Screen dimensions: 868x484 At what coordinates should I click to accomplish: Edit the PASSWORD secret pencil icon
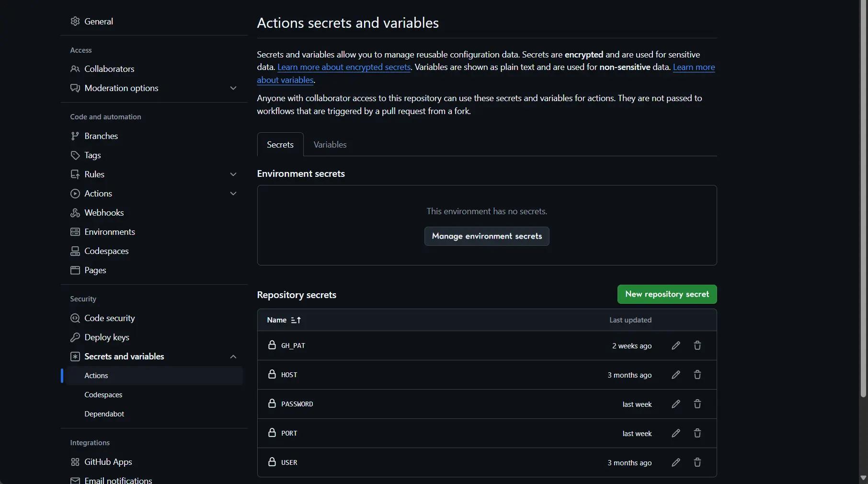tap(675, 404)
